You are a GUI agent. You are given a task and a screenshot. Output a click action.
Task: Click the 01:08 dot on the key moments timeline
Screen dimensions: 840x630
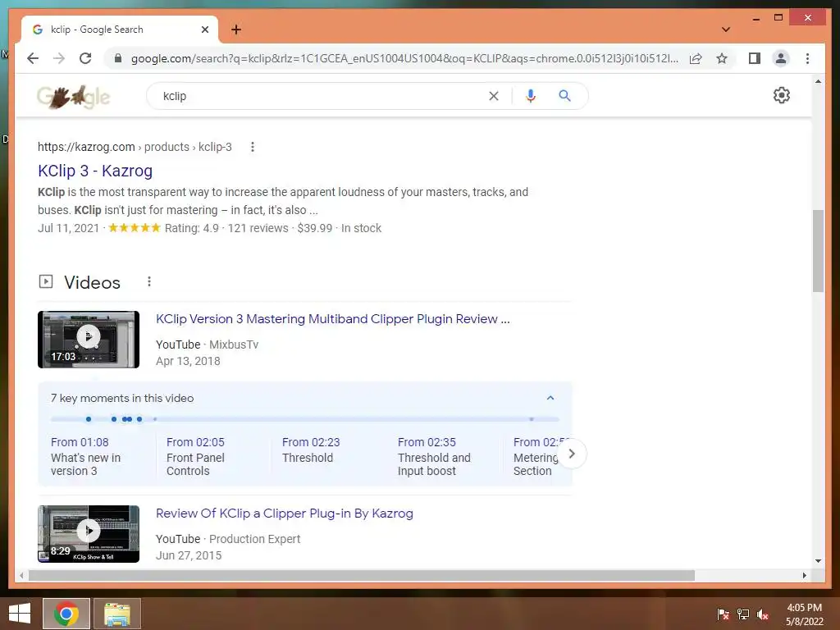[89, 419]
